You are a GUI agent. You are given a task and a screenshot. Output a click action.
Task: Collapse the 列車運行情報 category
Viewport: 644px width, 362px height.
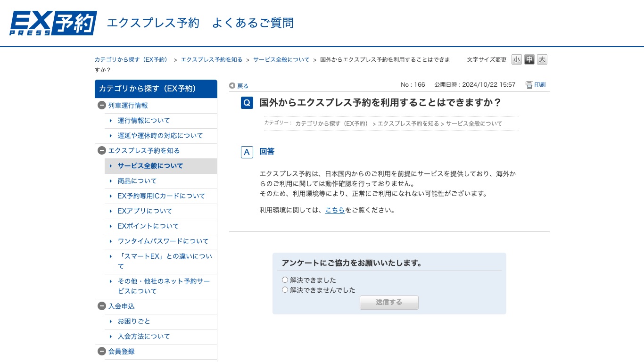[101, 106]
